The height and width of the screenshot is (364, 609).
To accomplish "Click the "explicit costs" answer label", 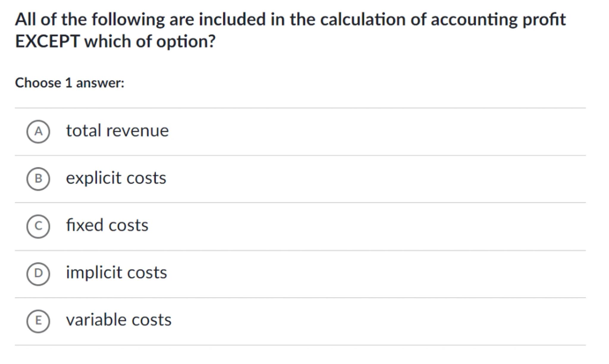I will (116, 178).
